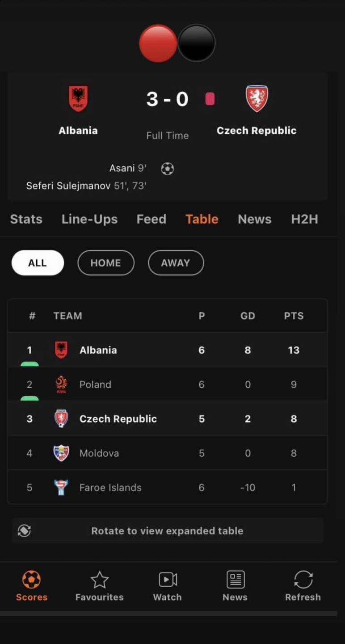Click the Faroe Islands crest in the table

61,487
